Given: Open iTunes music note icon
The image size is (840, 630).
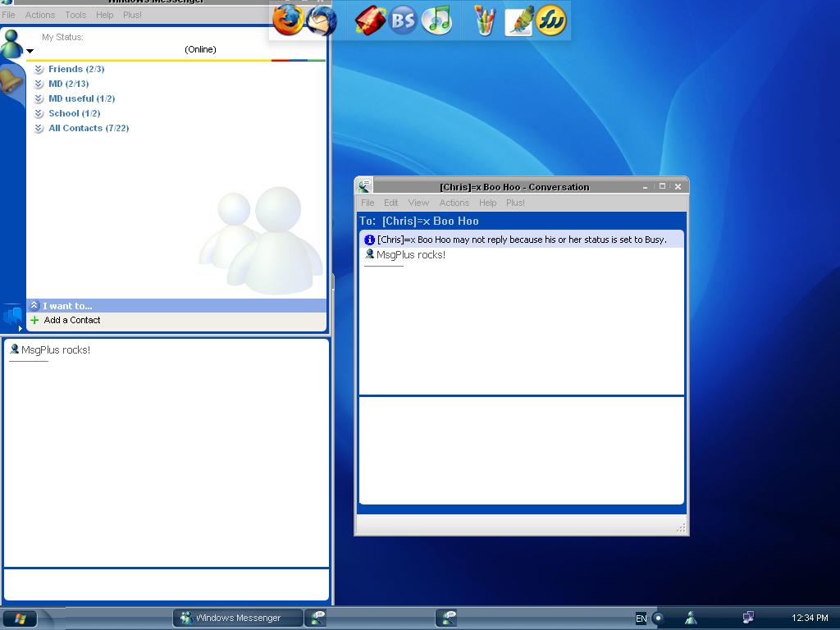Looking at the screenshot, I should point(437,20).
